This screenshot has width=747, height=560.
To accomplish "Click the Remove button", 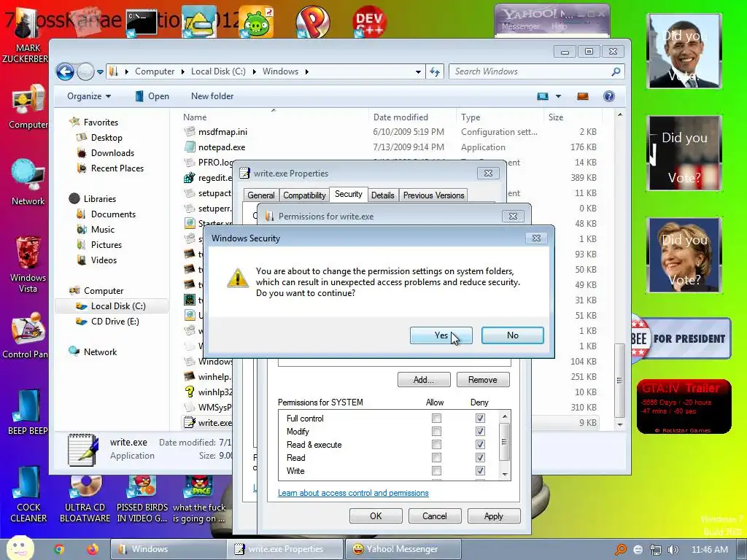I will pyautogui.click(x=483, y=379).
